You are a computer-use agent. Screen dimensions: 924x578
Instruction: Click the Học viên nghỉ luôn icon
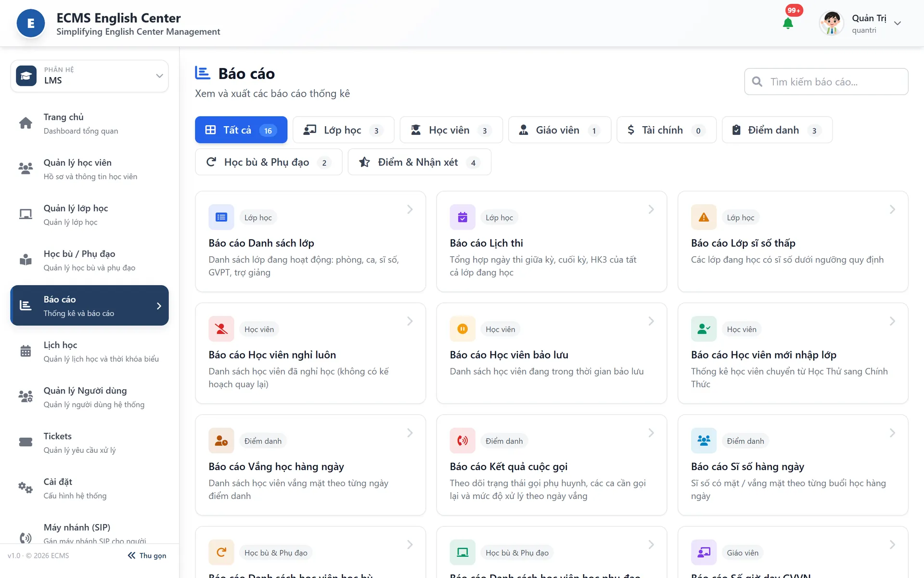click(221, 329)
